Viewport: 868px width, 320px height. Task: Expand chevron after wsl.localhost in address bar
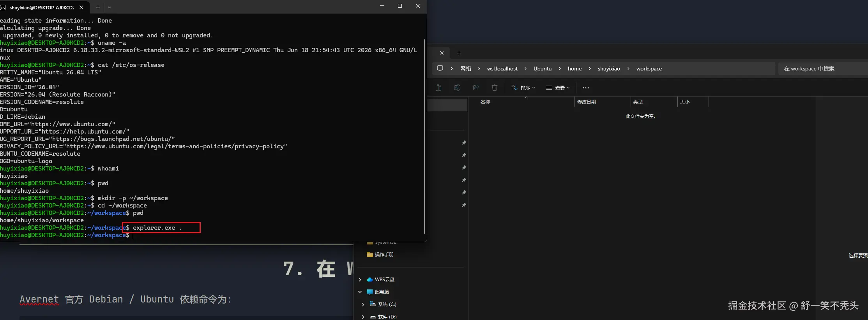(x=525, y=69)
